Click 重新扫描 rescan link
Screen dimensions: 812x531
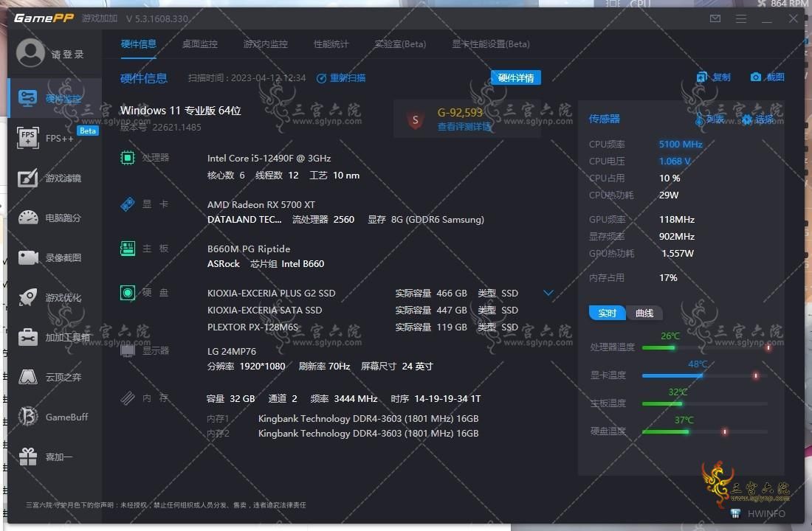coord(341,78)
